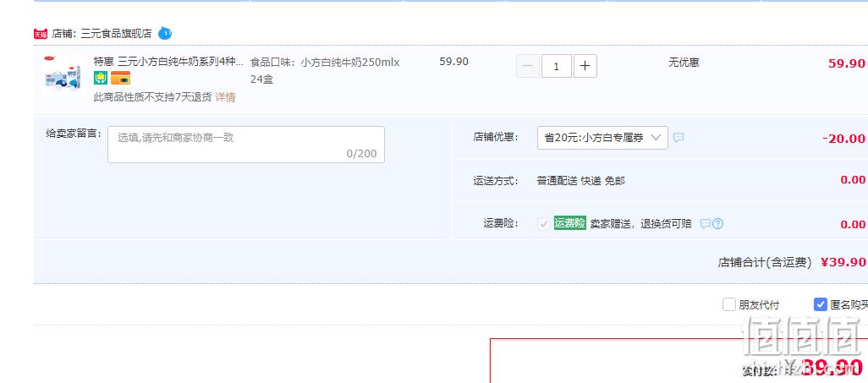The width and height of the screenshot is (868, 383).
Task: Click the unit price 59.90
Action: tap(454, 62)
